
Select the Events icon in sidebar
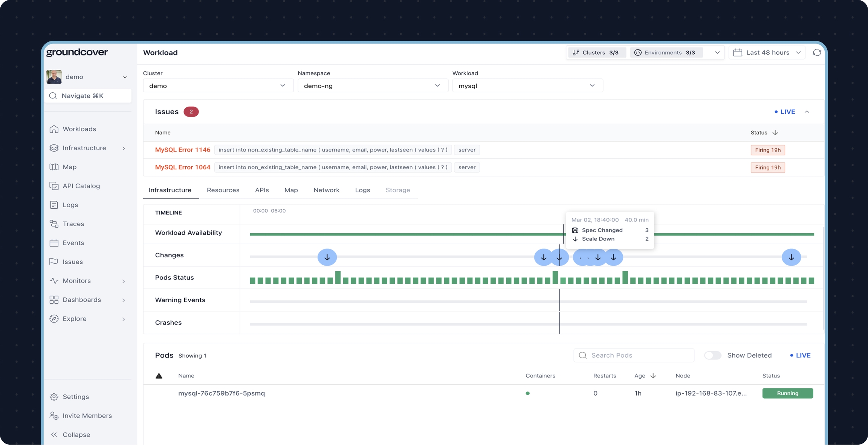coord(54,243)
